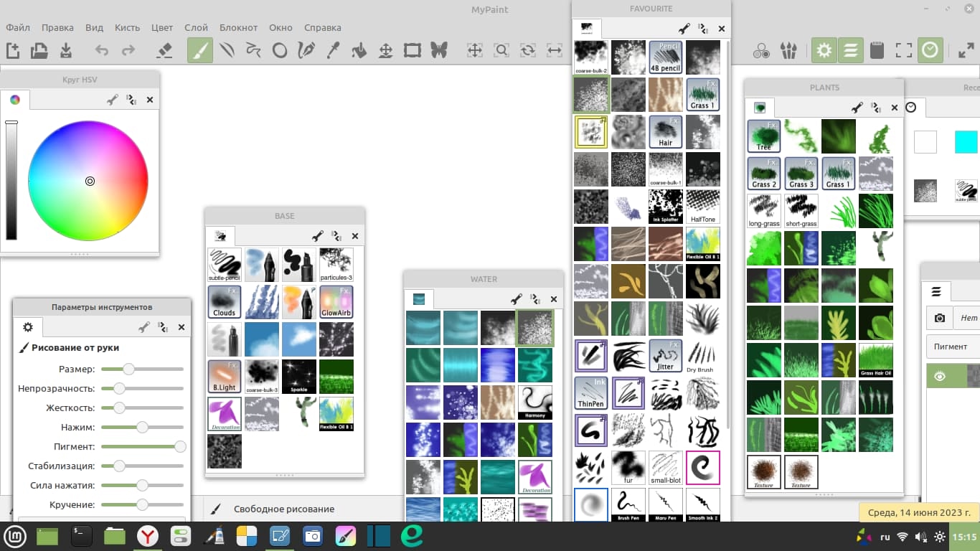The height and width of the screenshot is (551, 980).
Task: Open Yandex Browser from the taskbar
Action: pos(149,536)
